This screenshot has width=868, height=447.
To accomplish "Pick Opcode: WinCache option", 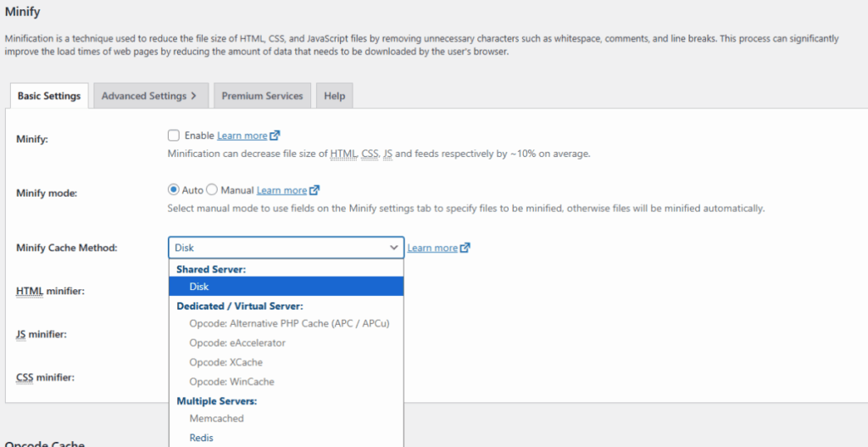I will [x=231, y=382].
